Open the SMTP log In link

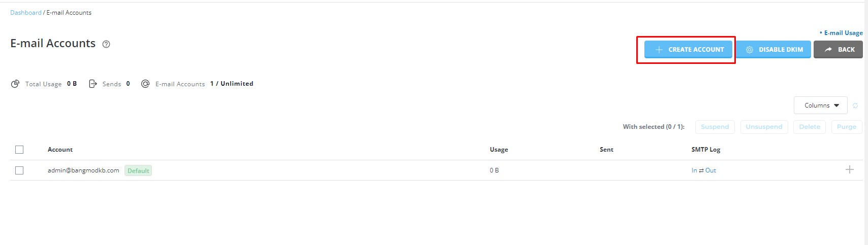coord(694,170)
